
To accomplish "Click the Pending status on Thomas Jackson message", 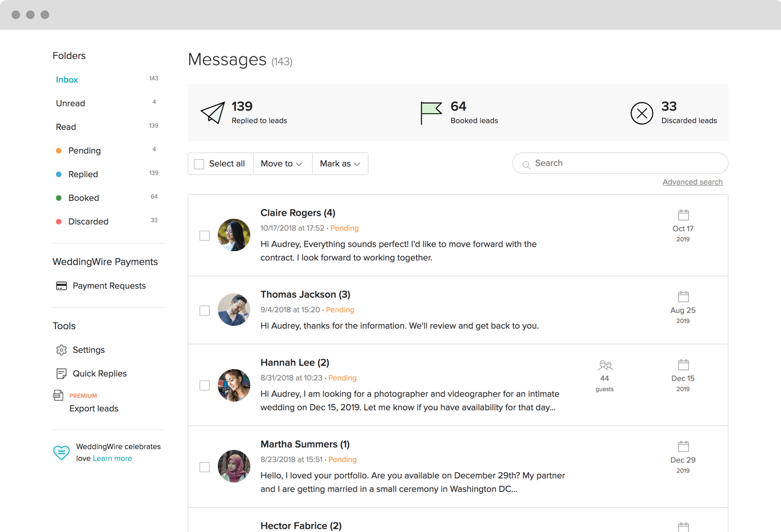I will coord(340,310).
